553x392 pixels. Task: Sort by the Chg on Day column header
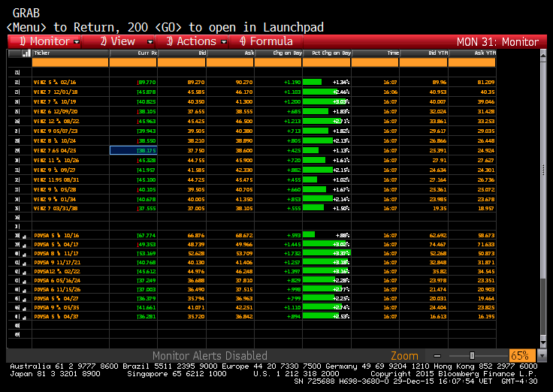278,53
